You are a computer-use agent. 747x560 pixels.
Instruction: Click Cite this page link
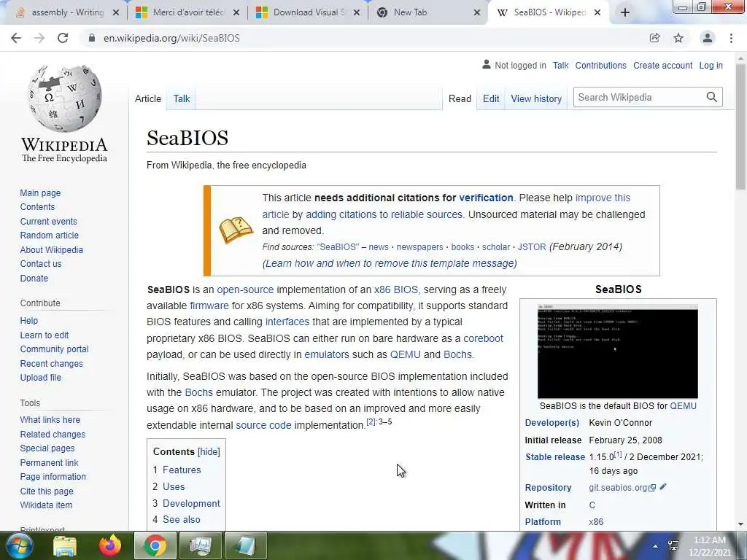coord(47,491)
